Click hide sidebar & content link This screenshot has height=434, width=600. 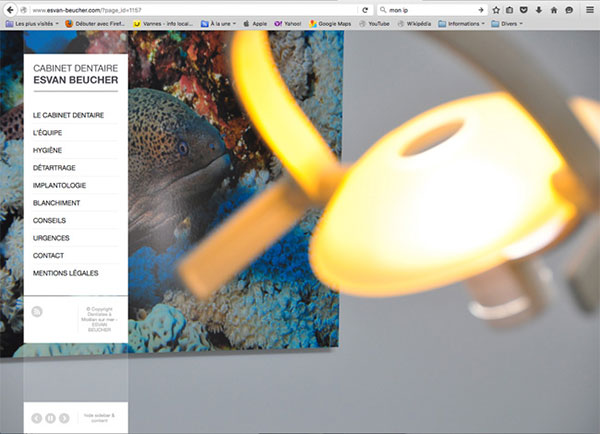coord(99,418)
